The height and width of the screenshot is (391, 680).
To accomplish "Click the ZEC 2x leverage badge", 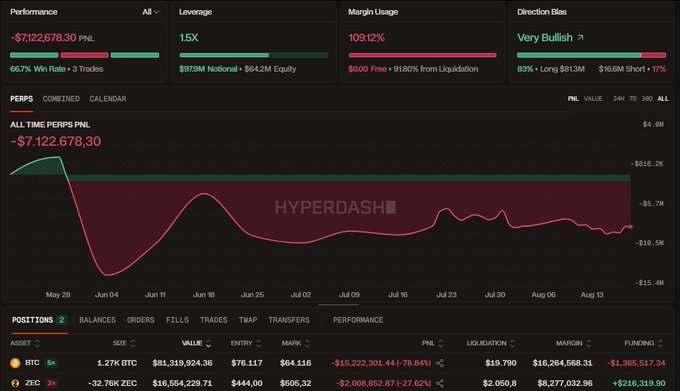I will (51, 383).
